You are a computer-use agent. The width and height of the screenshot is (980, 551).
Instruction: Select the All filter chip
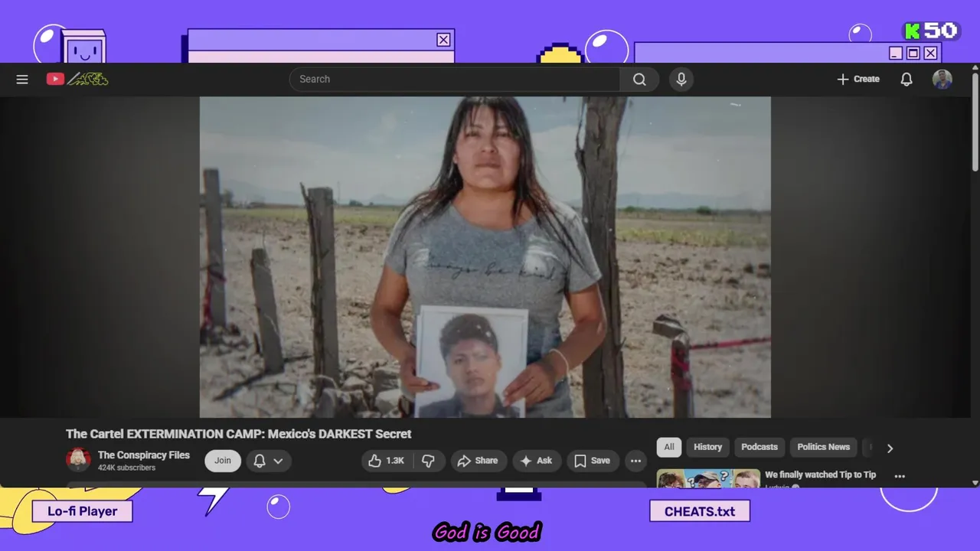pyautogui.click(x=669, y=447)
